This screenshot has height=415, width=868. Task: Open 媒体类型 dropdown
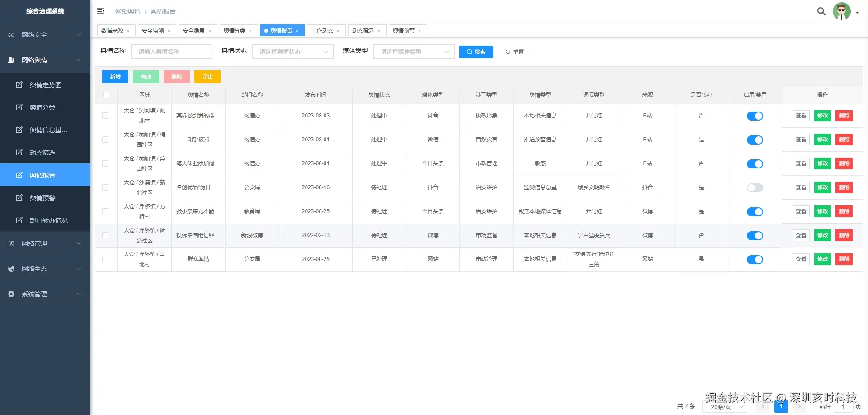coord(414,51)
